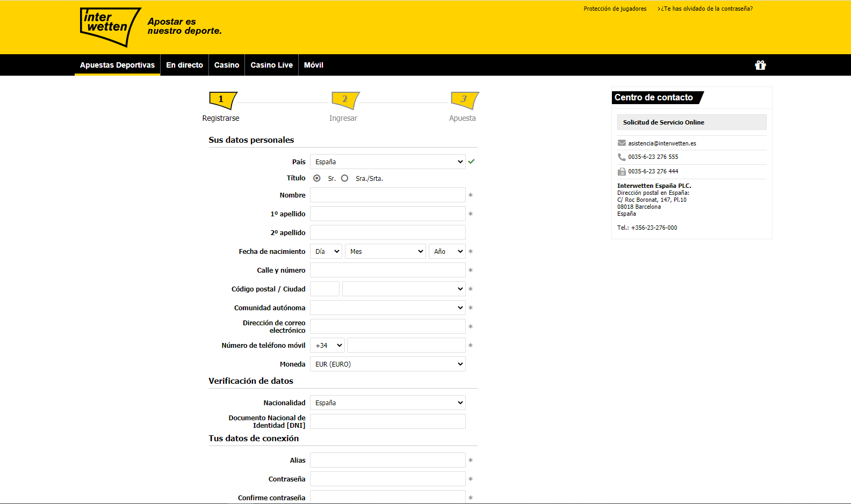Click the Interwetten España PLC. text

(x=654, y=186)
